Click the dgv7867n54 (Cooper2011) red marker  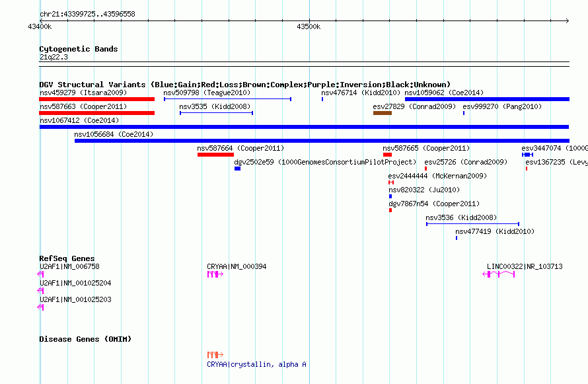(390, 210)
